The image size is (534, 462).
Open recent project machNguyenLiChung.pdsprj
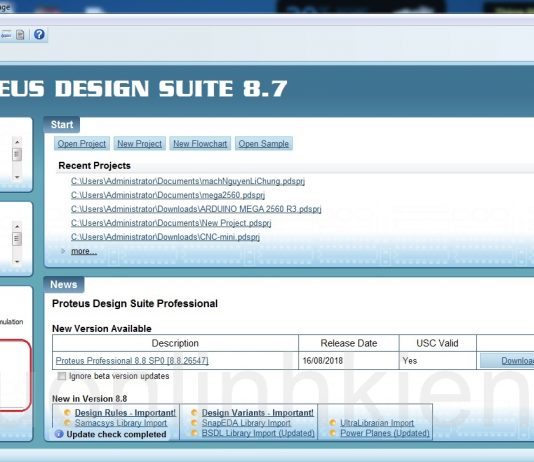point(188,181)
